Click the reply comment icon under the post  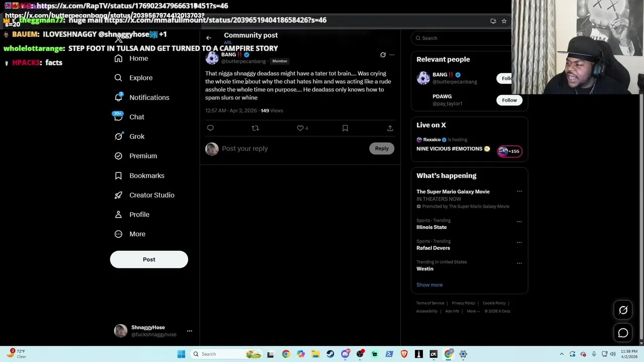point(210,128)
